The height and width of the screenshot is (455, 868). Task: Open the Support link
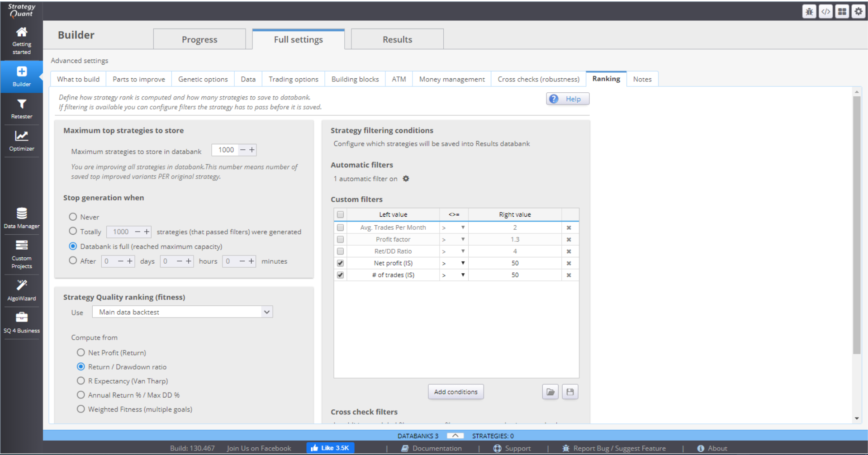(512, 448)
